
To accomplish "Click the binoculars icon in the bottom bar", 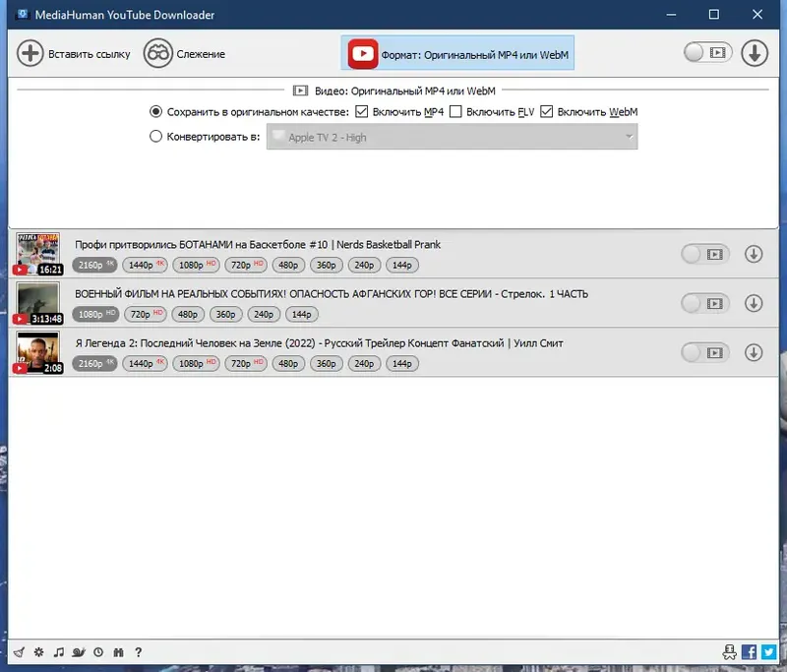I will click(118, 652).
